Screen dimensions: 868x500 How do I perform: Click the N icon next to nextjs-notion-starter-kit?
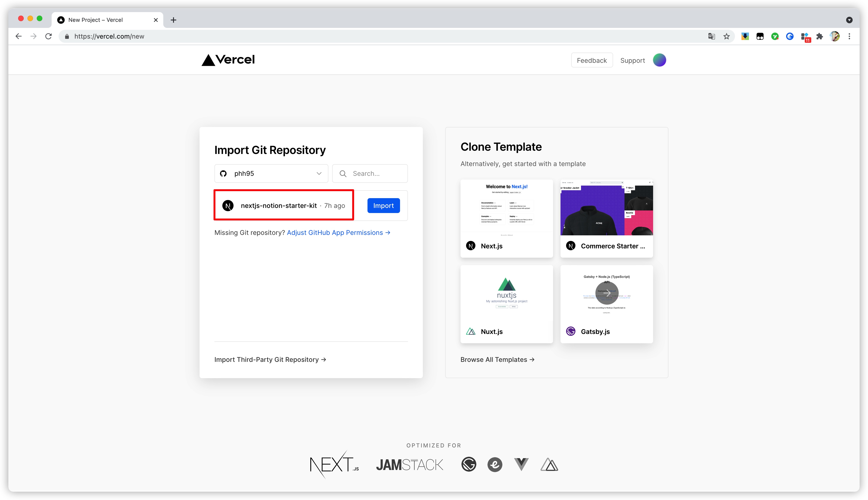pos(228,205)
